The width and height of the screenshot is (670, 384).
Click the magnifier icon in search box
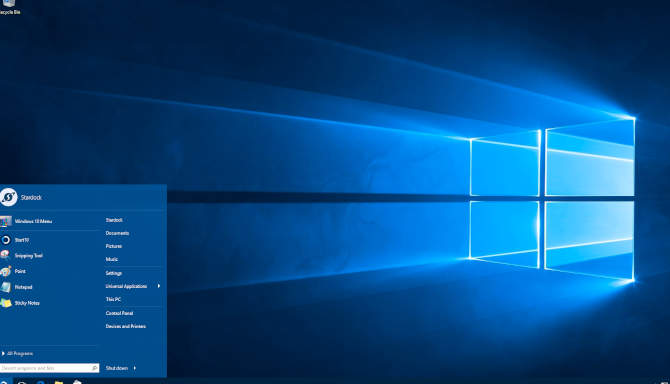94,368
